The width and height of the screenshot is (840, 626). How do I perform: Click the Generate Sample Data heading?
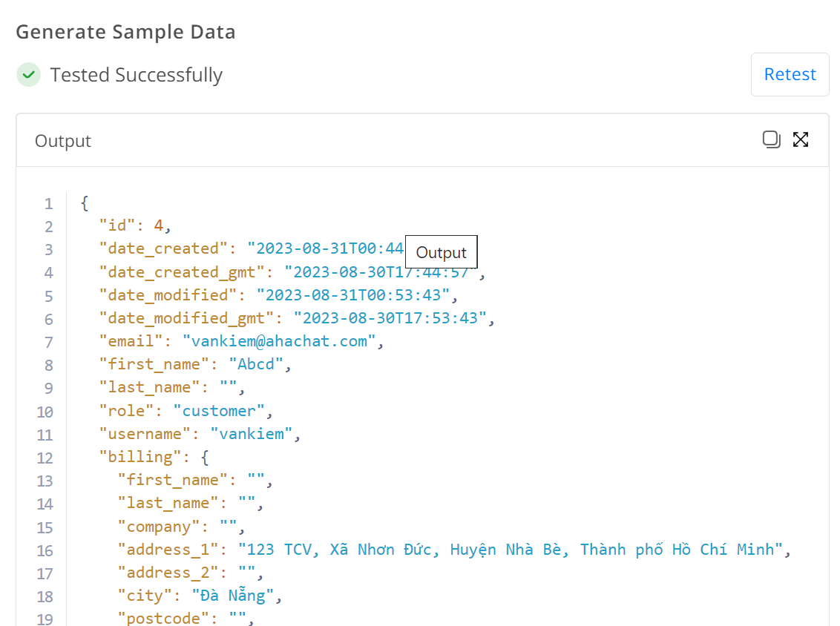(x=125, y=32)
